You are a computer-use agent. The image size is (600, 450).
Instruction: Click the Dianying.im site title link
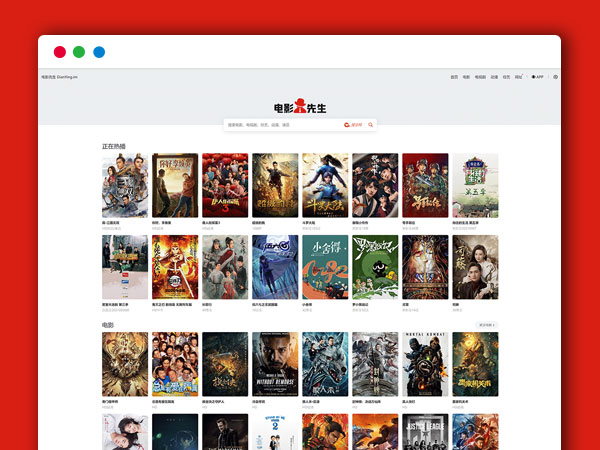click(60, 76)
